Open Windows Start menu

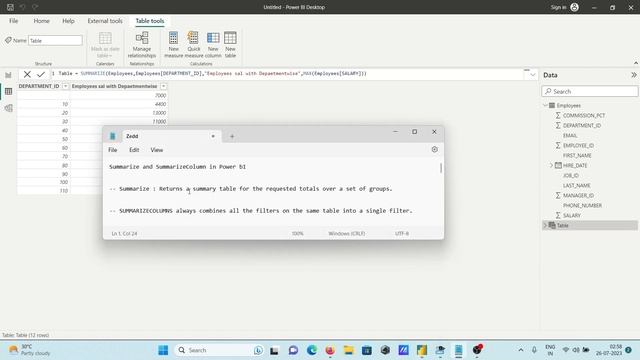point(163,350)
